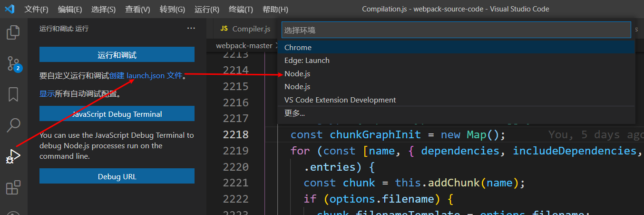
Task: Focus the 选择环境 input field
Action: [x=456, y=30]
